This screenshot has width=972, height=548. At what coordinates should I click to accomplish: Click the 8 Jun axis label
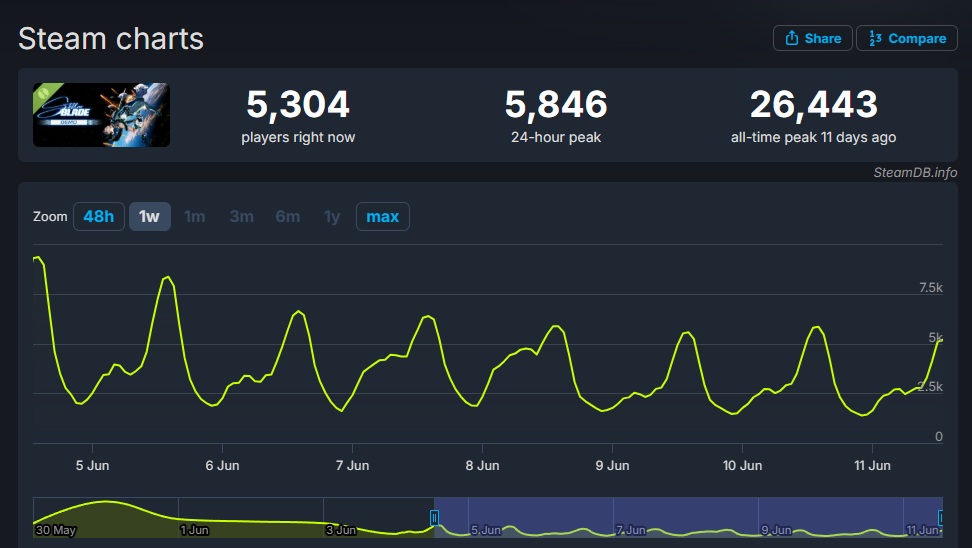[x=482, y=465]
